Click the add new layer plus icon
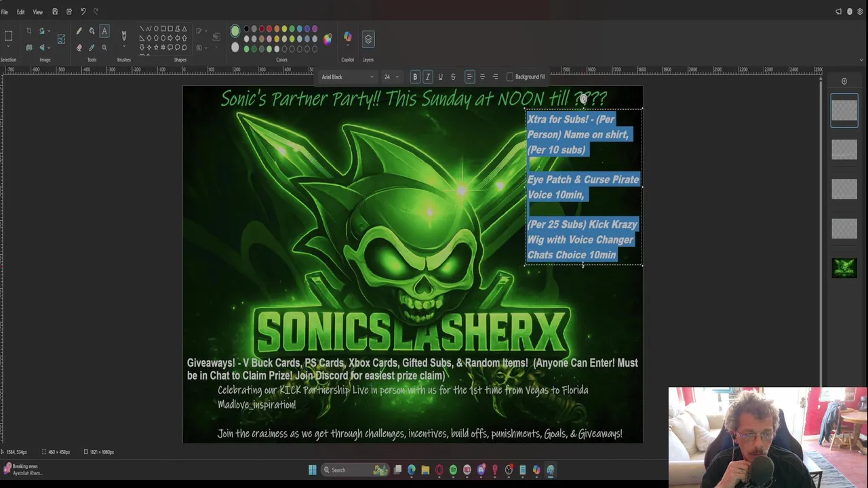 [844, 81]
